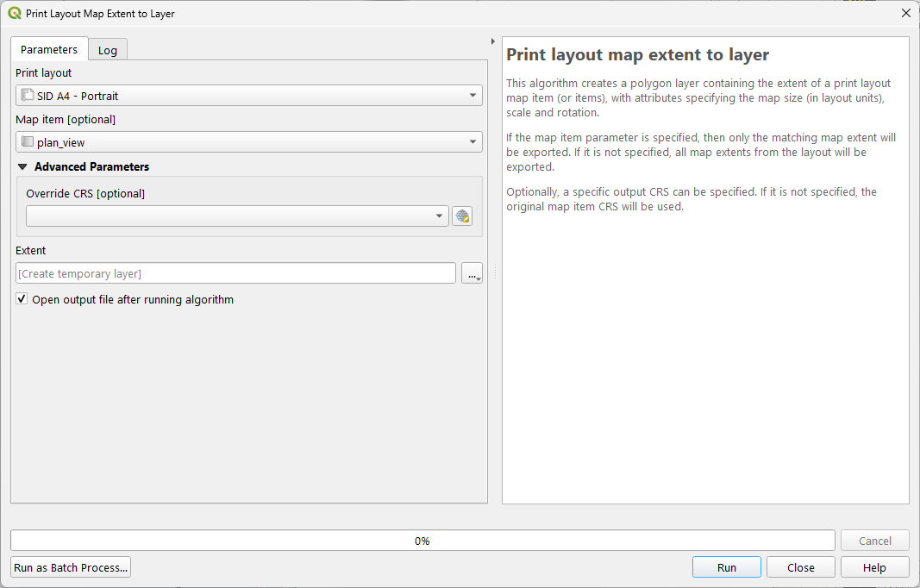Screen dimensions: 920x588
Task: Collapse the Advanced Parameters section
Action: pyautogui.click(x=22, y=166)
